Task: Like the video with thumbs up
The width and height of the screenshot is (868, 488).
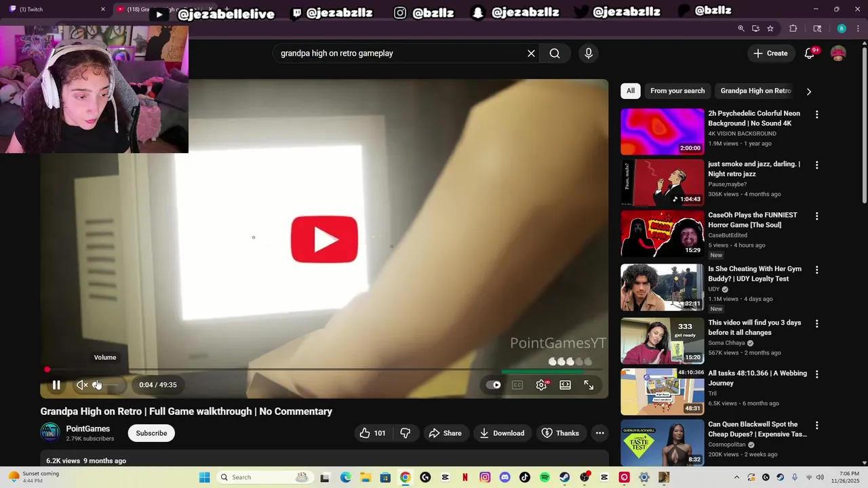Action: (373, 433)
